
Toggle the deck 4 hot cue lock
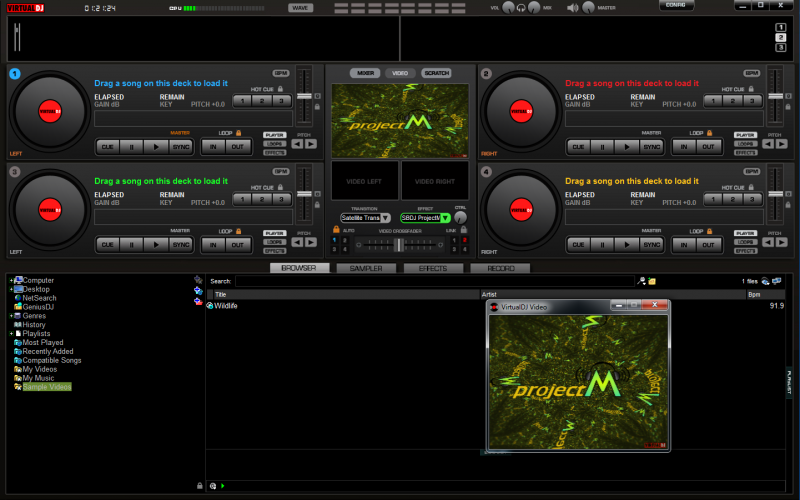click(751, 187)
